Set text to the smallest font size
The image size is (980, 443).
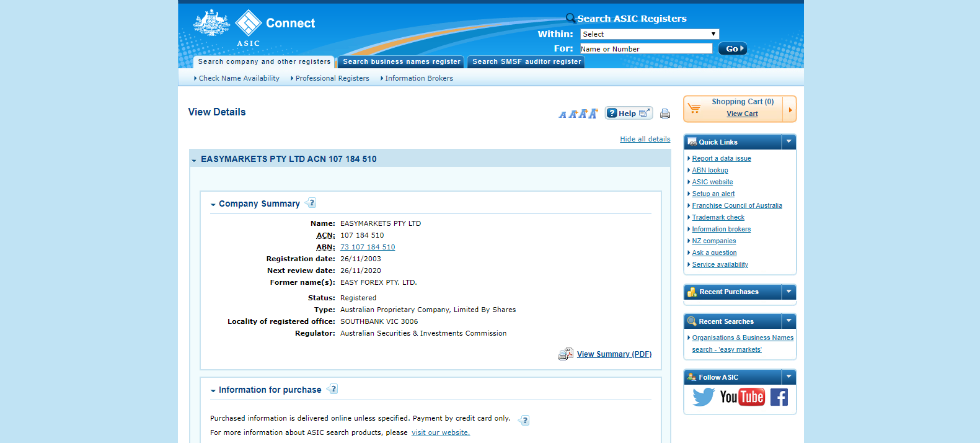tap(562, 114)
